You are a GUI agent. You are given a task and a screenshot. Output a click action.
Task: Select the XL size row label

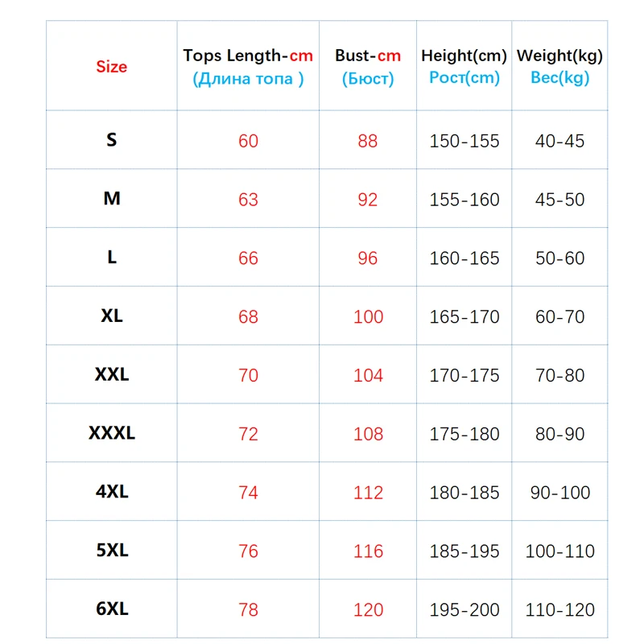(111, 316)
